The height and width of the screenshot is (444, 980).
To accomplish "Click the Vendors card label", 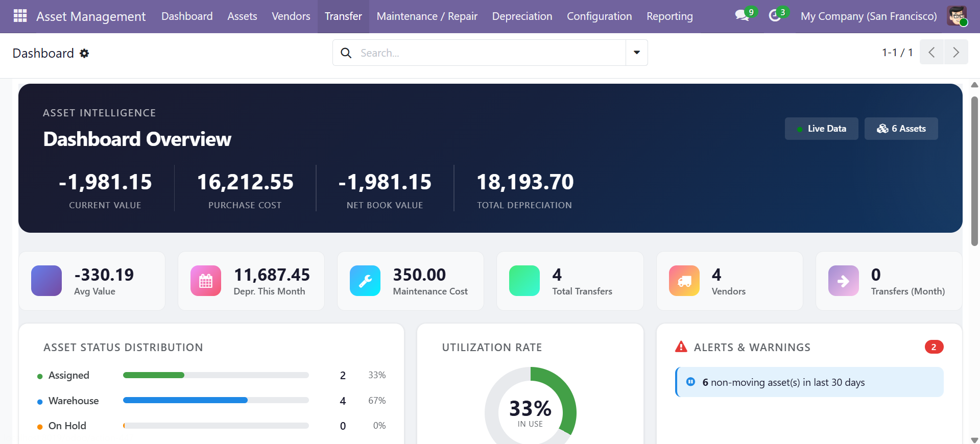I will coord(729,291).
